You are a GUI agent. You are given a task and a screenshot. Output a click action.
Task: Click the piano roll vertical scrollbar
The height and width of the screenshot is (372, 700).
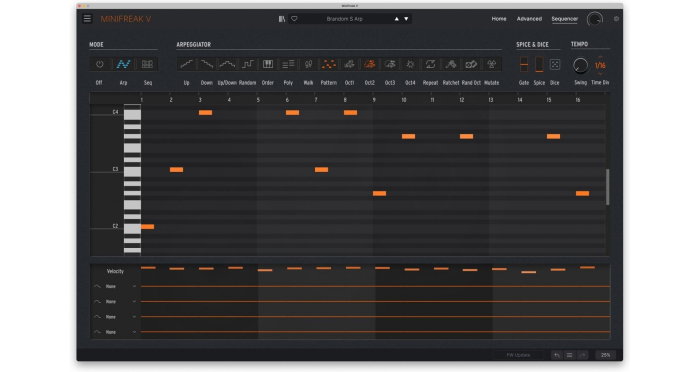tap(608, 187)
